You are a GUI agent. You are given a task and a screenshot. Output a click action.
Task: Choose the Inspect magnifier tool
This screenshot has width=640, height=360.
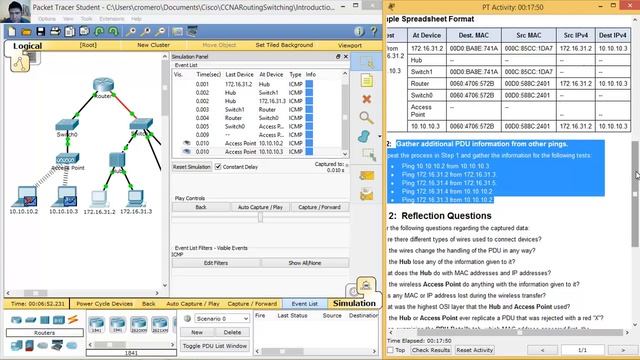[367, 118]
